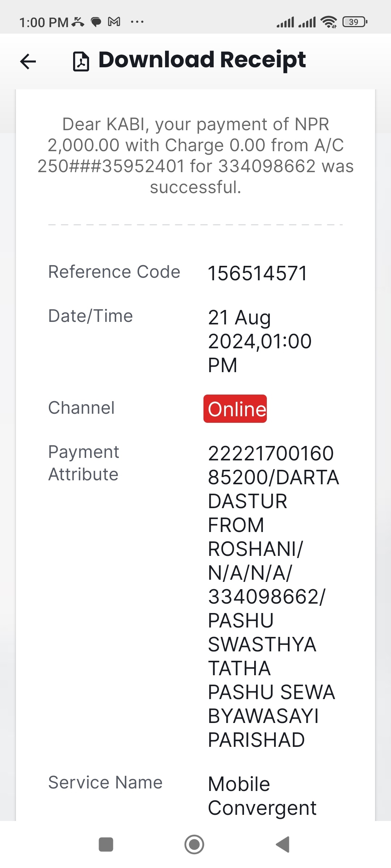Tap the 1:00 PM status bar clock
This screenshot has height=868, width=391.
coord(44,22)
